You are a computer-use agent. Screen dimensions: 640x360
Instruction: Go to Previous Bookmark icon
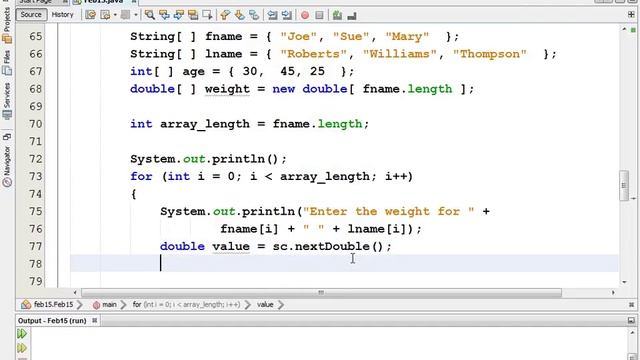click(225, 15)
